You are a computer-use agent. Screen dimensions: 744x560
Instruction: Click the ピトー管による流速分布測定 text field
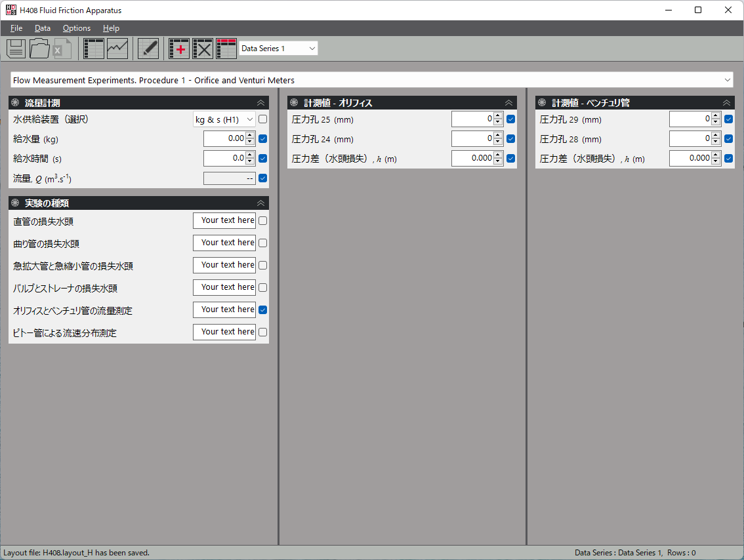point(224,332)
